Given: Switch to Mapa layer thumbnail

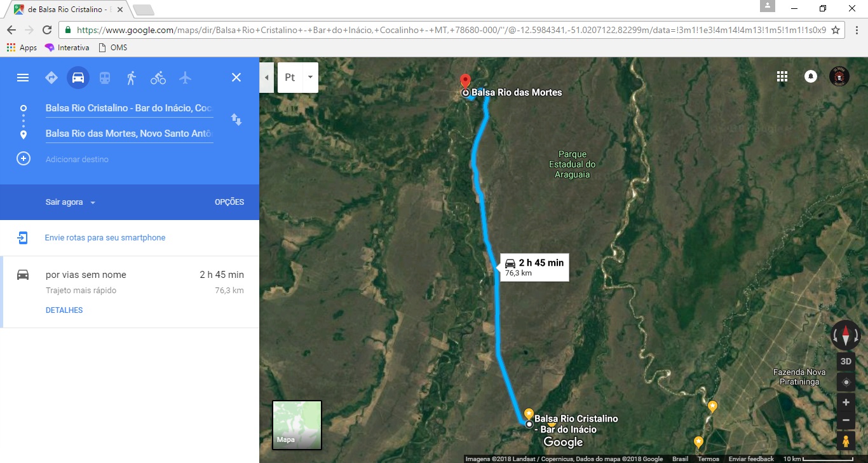Looking at the screenshot, I should click(x=297, y=425).
